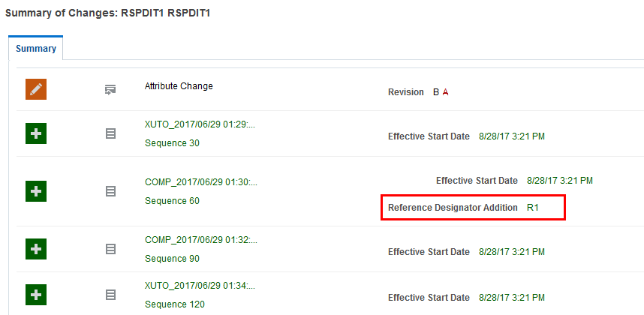Open the XUTO_2017/06/29 01:29 item link

pos(200,124)
